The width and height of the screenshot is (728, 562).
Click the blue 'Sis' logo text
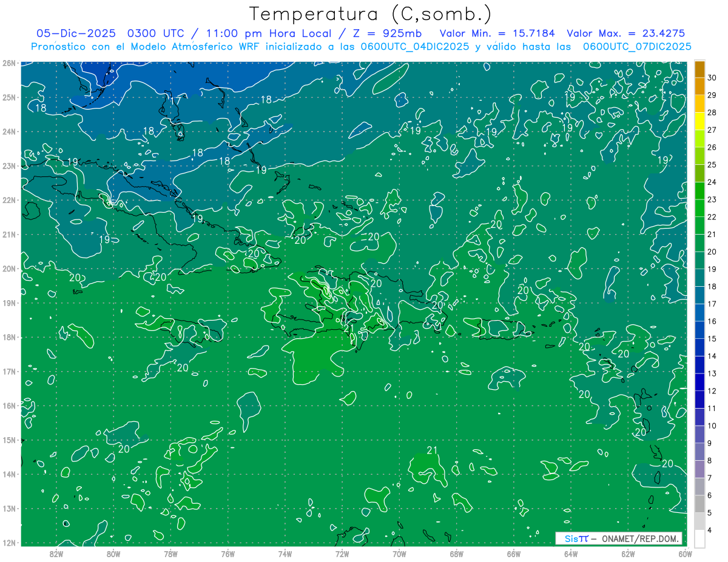(x=571, y=538)
